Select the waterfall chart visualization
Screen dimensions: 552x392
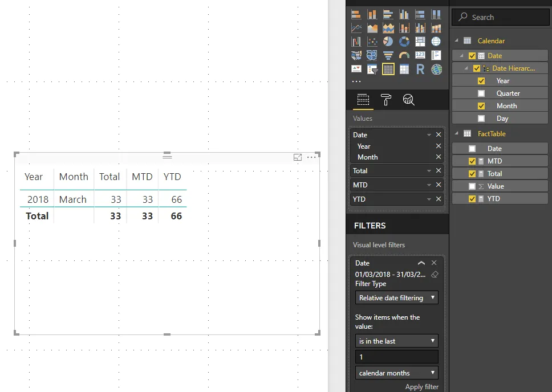click(x=356, y=42)
